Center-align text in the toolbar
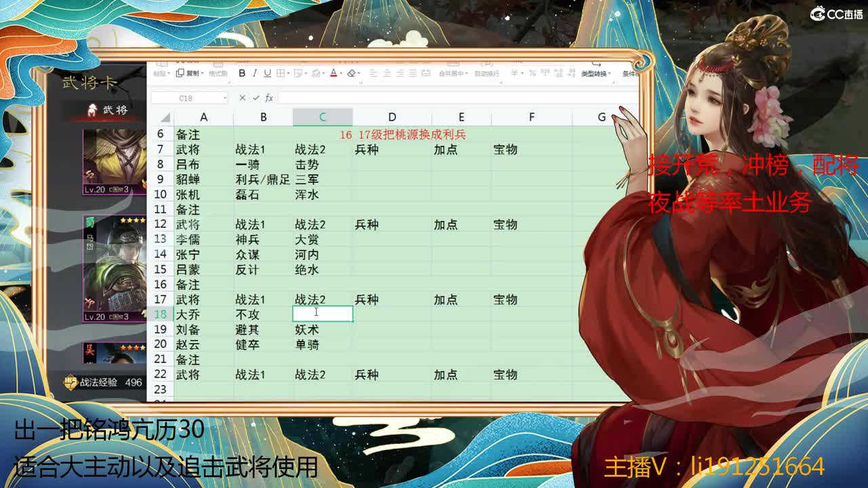This screenshot has height=488, width=868. [387, 73]
